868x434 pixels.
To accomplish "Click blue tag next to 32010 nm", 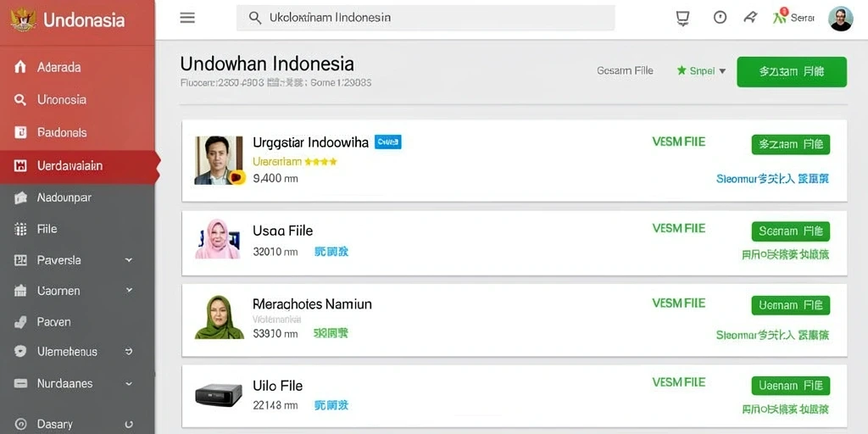I will (331, 252).
